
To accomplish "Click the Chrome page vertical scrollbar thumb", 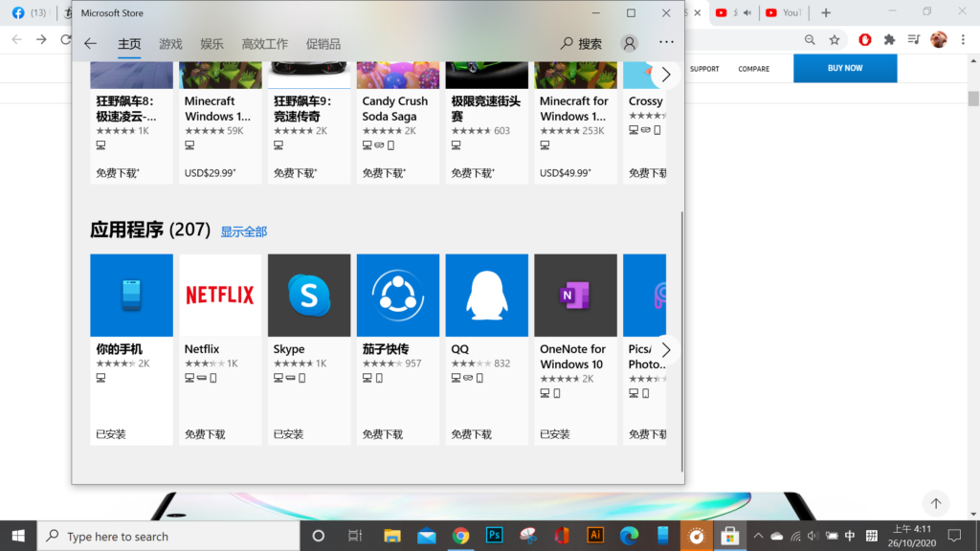I will click(x=973, y=99).
